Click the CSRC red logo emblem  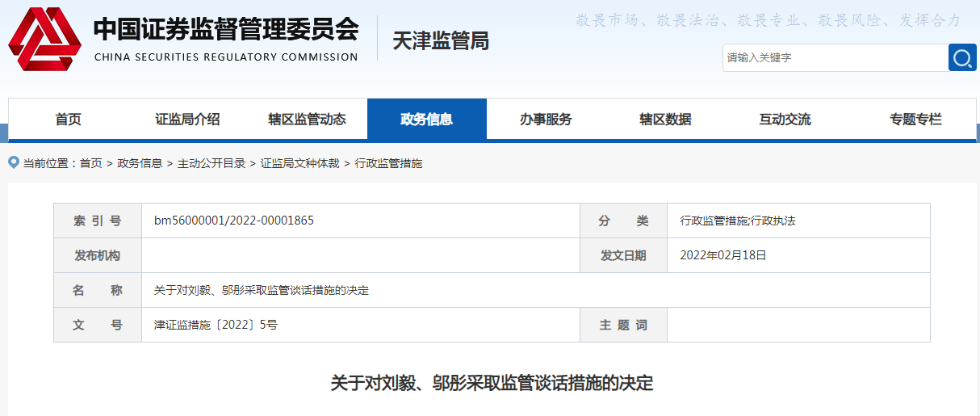tap(44, 39)
